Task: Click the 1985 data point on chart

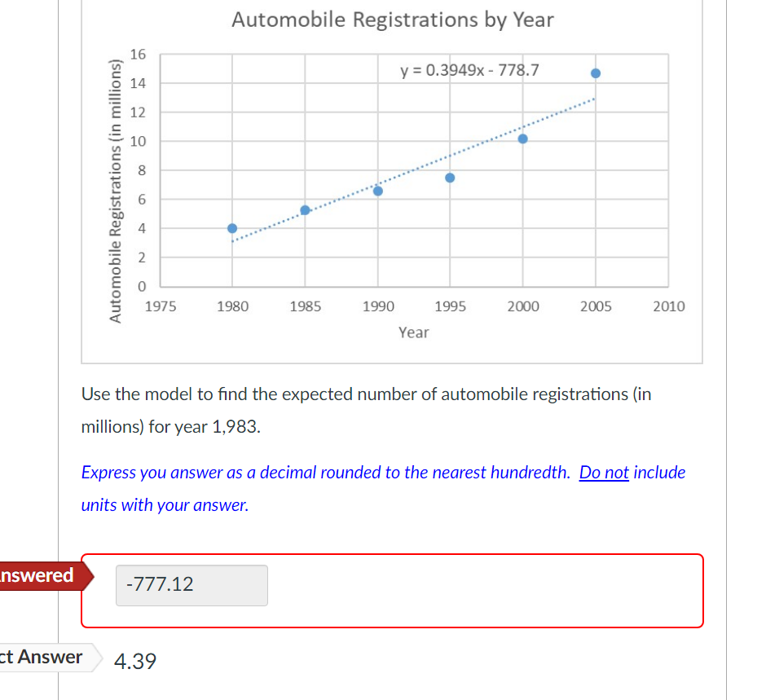Action: tap(305, 210)
